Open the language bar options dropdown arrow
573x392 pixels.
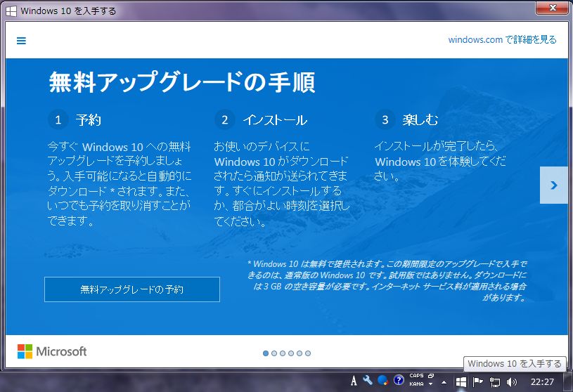(x=430, y=384)
